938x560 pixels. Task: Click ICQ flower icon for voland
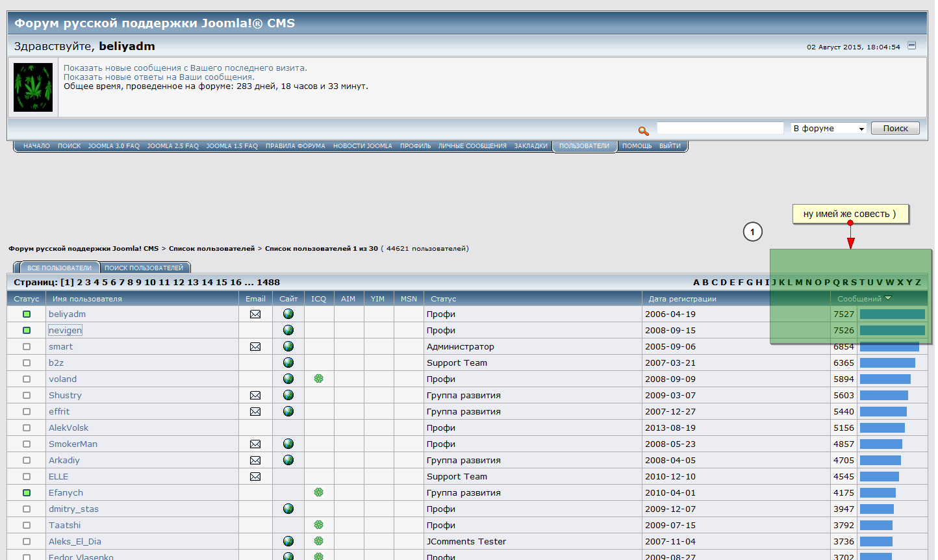pos(319,379)
